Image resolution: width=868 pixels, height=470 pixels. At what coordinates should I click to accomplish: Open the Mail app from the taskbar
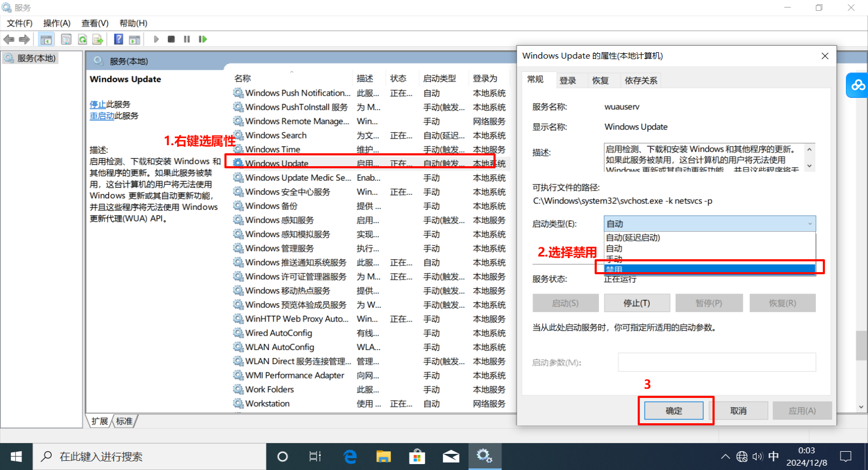[x=451, y=457]
